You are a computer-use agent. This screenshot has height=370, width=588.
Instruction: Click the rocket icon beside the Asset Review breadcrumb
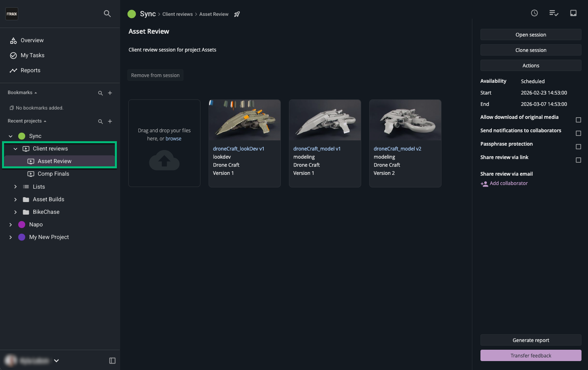click(237, 14)
